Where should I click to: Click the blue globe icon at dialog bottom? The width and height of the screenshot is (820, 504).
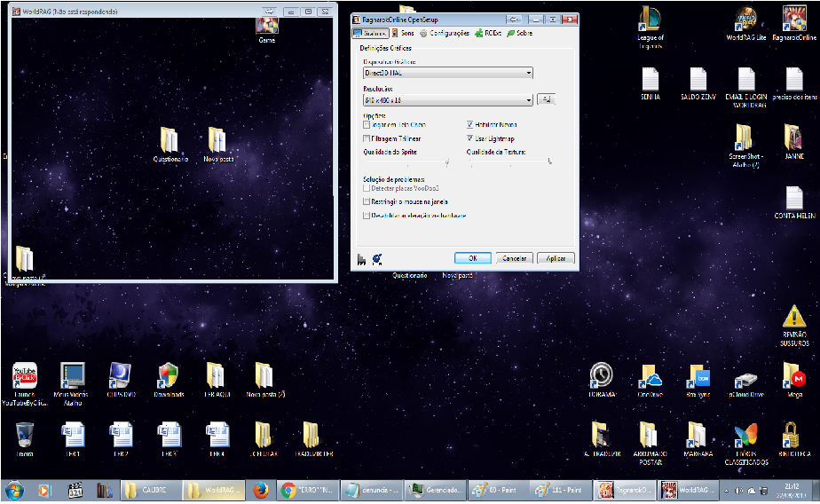coord(377,259)
